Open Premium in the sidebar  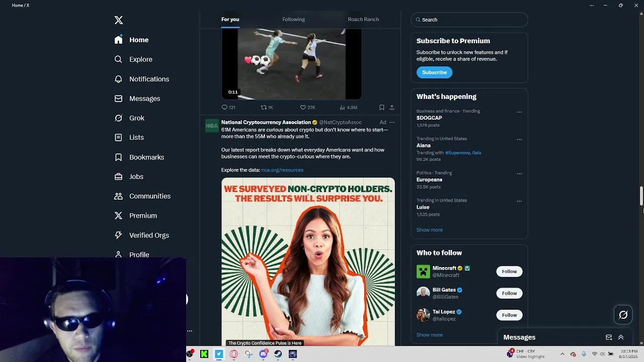[136, 216]
